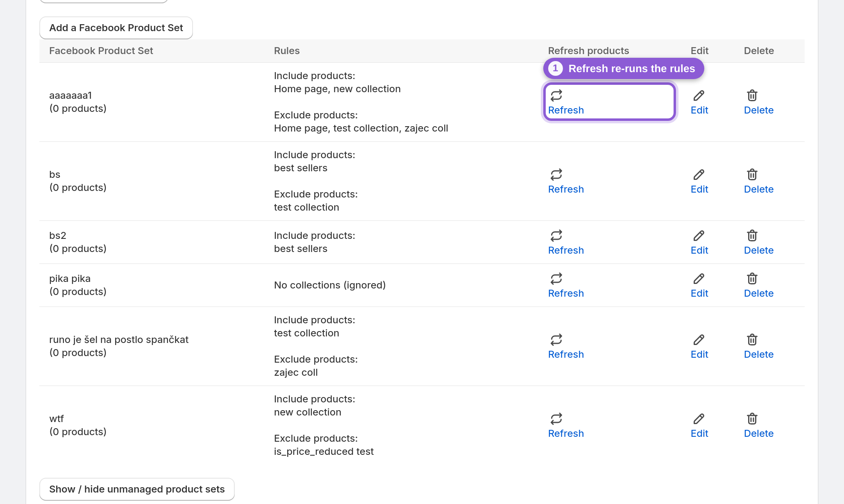Click the trash icon for wtf set
The height and width of the screenshot is (504, 844).
752,419
